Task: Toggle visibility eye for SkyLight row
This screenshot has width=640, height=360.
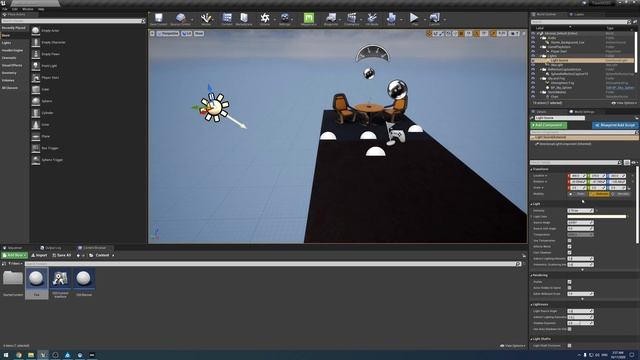Action: 533,65
